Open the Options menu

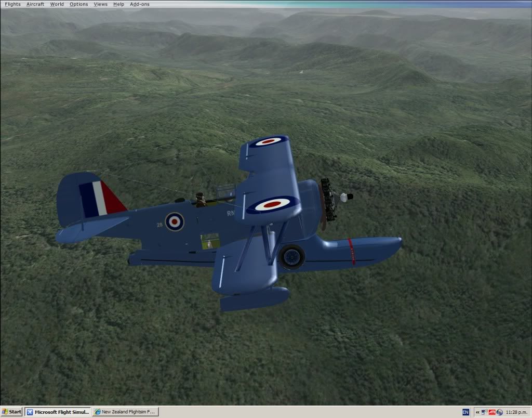[x=79, y=4]
